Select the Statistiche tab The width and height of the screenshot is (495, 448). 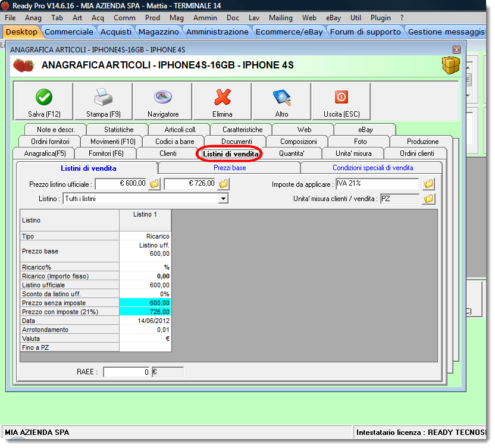[x=119, y=130]
